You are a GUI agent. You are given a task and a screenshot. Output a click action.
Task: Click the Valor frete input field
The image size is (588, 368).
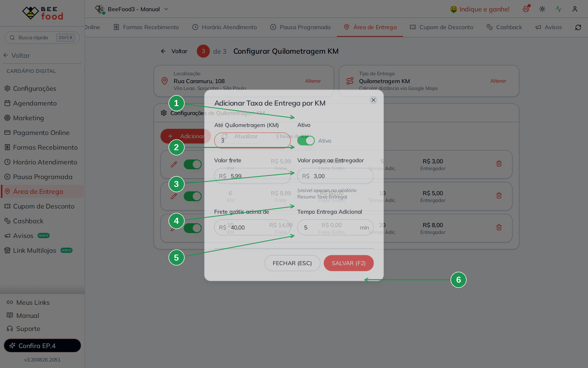coord(253,176)
